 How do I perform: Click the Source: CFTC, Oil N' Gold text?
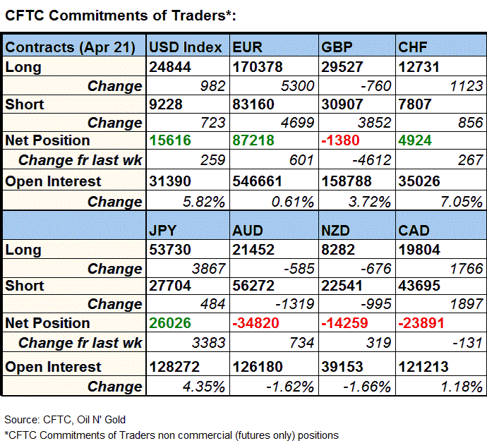click(x=65, y=420)
